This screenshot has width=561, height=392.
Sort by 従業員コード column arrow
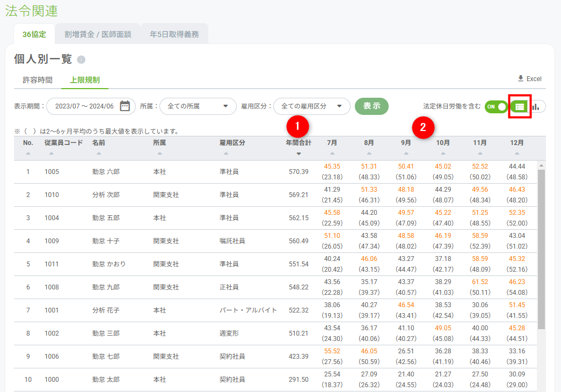point(52,154)
